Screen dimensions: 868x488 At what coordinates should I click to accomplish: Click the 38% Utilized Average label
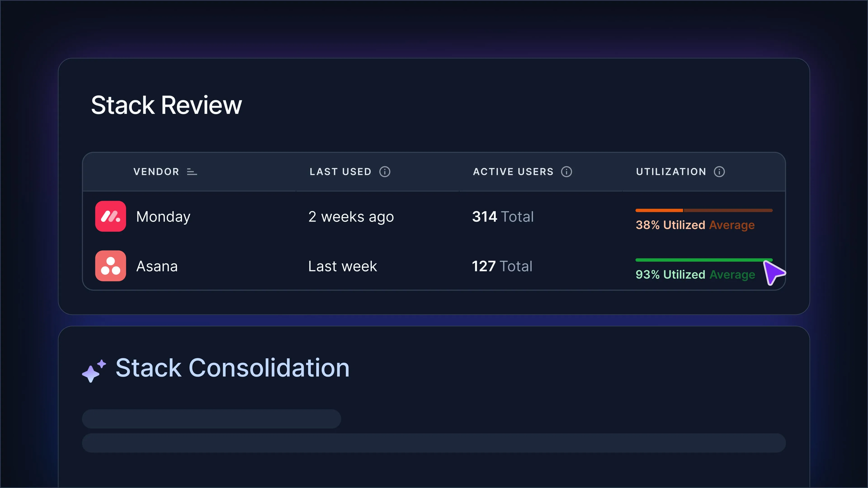click(695, 225)
